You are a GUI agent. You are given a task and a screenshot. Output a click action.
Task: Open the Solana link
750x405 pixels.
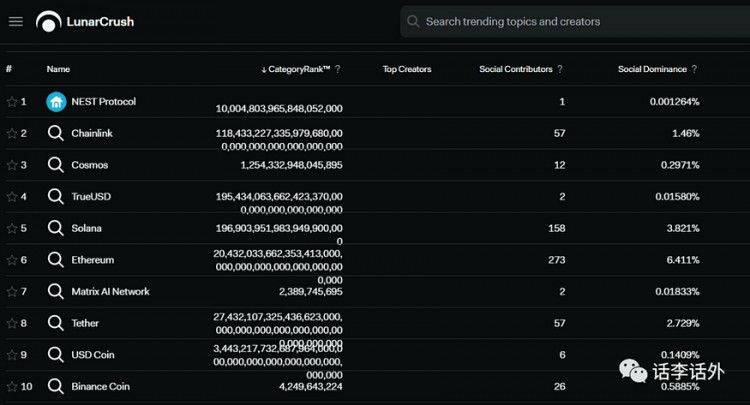pyautogui.click(x=86, y=228)
